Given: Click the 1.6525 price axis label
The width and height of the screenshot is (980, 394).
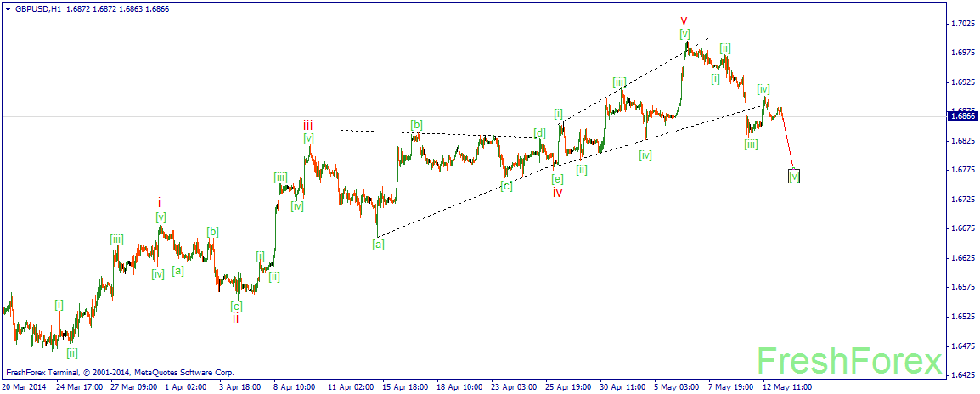Looking at the screenshot, I should click(962, 317).
